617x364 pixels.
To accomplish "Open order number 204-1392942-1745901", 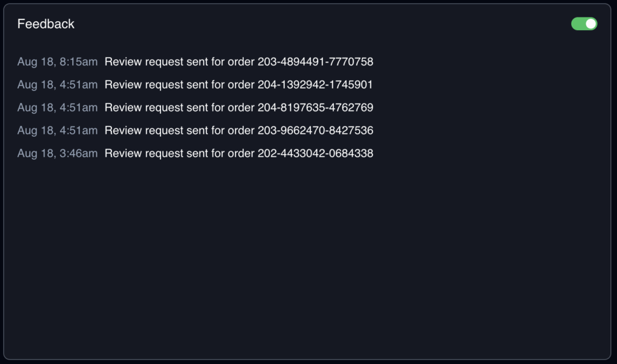I will (315, 85).
